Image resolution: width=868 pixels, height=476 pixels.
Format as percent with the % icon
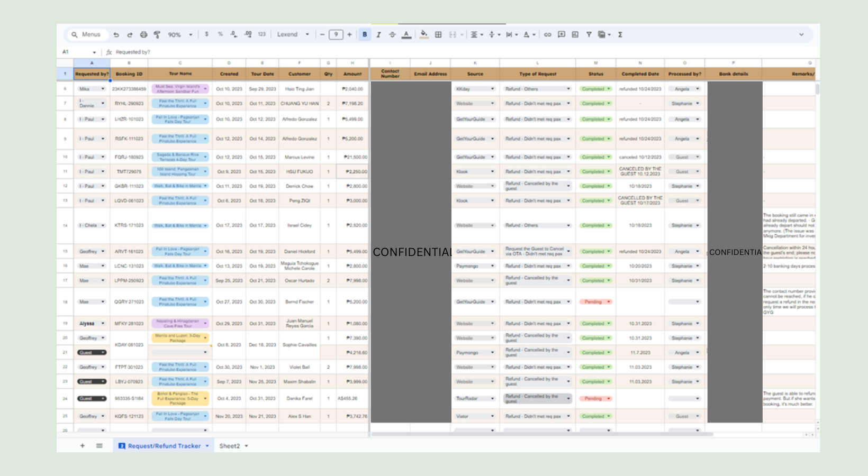(220, 34)
